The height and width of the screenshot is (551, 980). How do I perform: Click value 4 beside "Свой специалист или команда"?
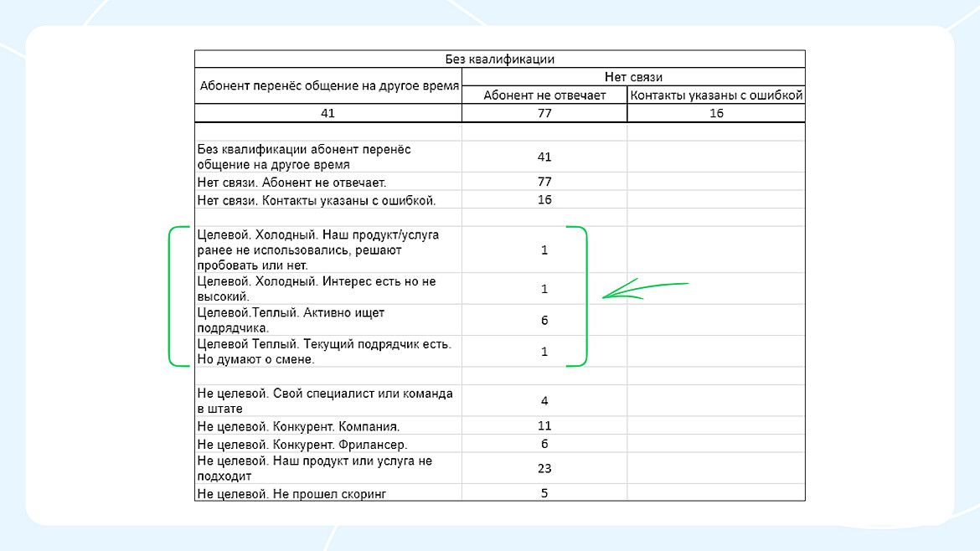pyautogui.click(x=544, y=401)
